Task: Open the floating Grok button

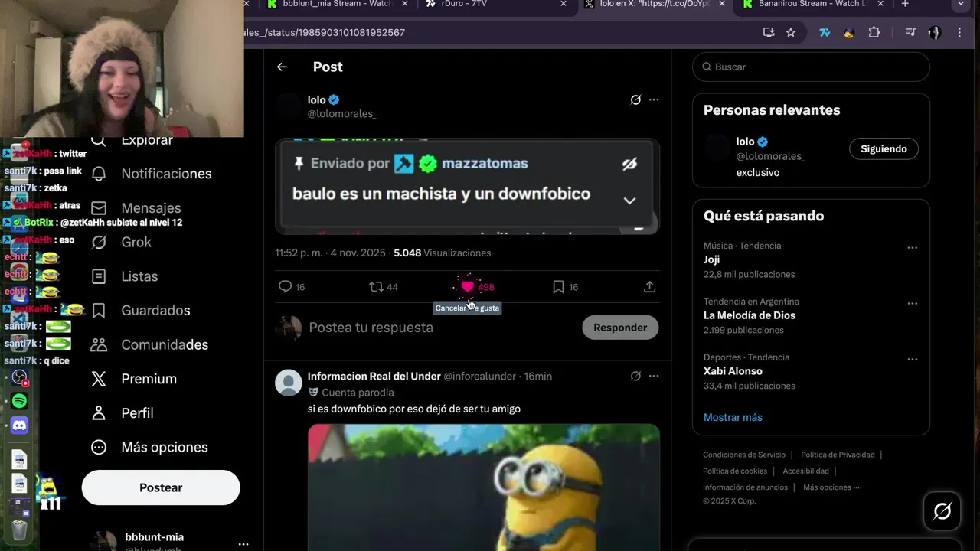Action: [x=942, y=511]
